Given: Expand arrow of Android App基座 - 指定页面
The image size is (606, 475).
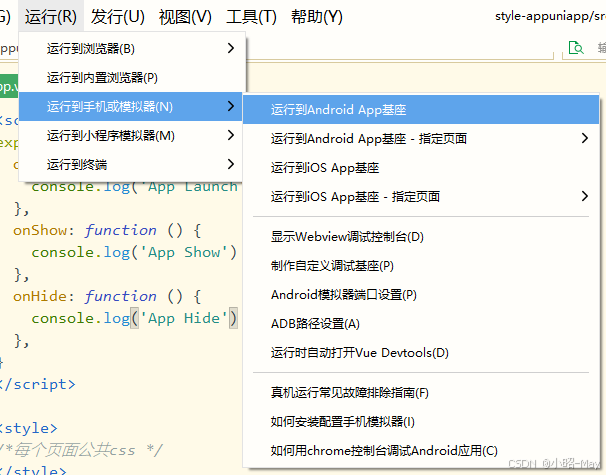Looking at the screenshot, I should click(x=585, y=138).
